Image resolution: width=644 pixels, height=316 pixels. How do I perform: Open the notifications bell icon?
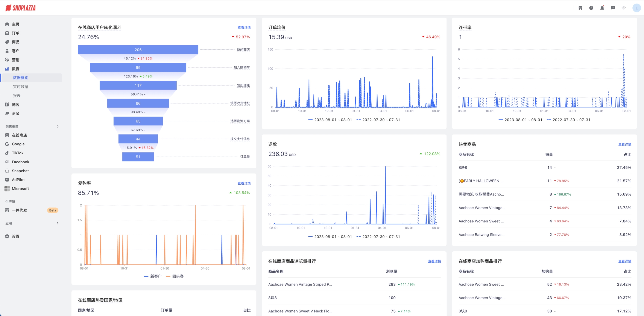pos(602,8)
